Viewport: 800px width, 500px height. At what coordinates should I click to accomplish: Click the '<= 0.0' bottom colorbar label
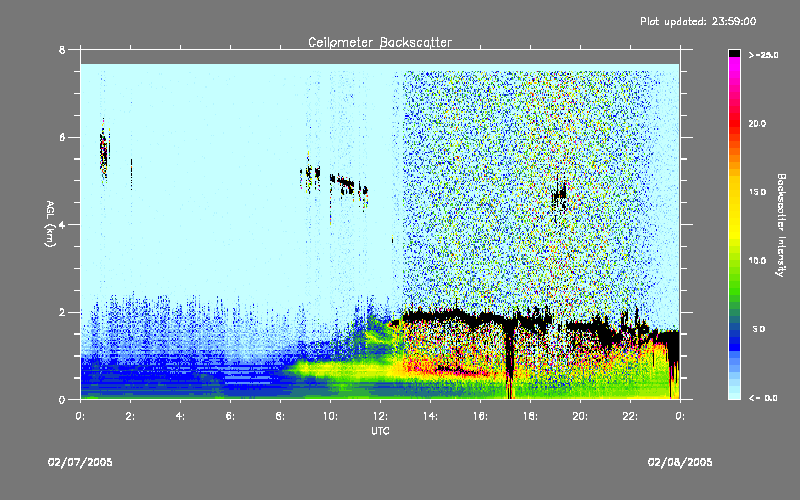(x=763, y=398)
